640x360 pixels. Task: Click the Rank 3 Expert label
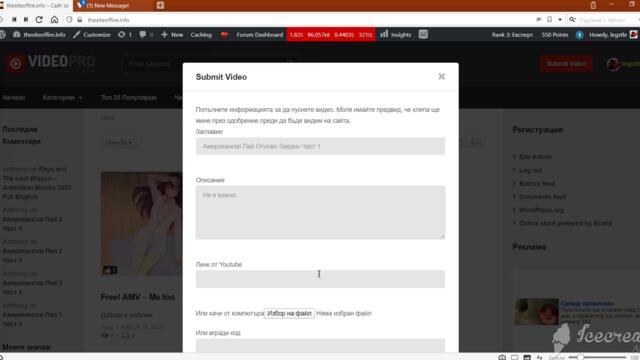click(512, 35)
